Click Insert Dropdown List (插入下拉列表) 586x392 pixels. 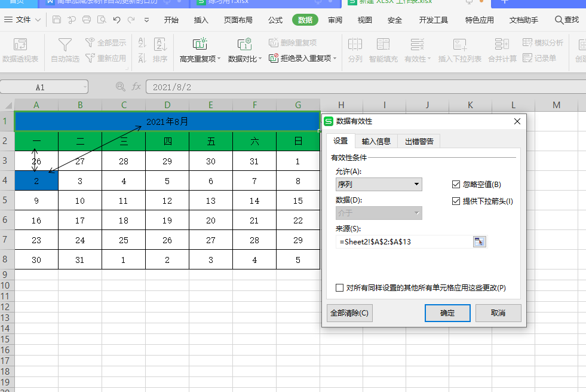460,50
